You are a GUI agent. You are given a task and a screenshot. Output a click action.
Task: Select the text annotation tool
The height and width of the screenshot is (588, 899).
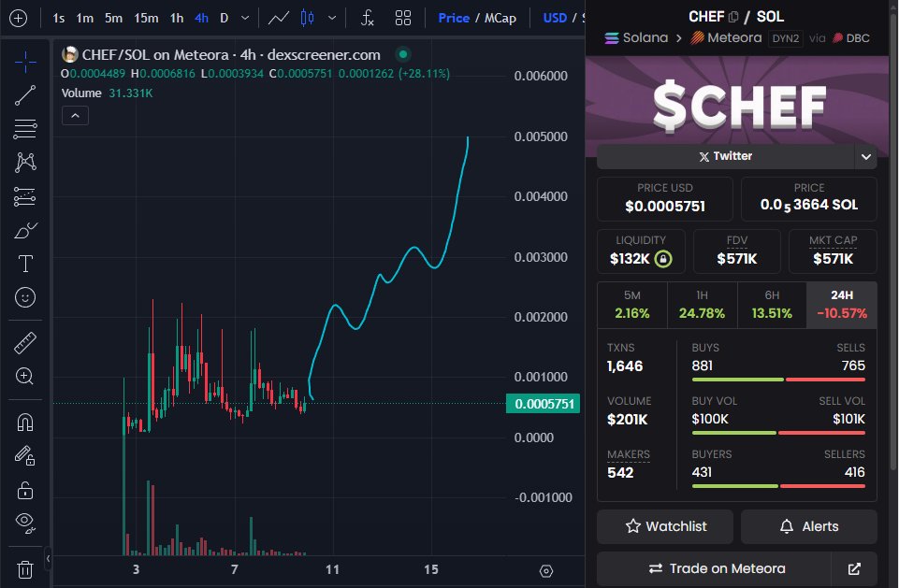click(25, 264)
